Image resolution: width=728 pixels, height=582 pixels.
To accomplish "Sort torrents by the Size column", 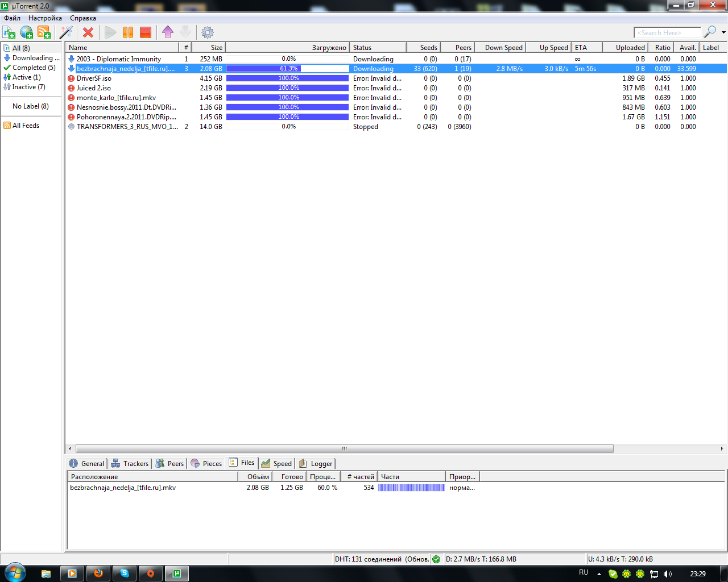I will click(x=208, y=48).
